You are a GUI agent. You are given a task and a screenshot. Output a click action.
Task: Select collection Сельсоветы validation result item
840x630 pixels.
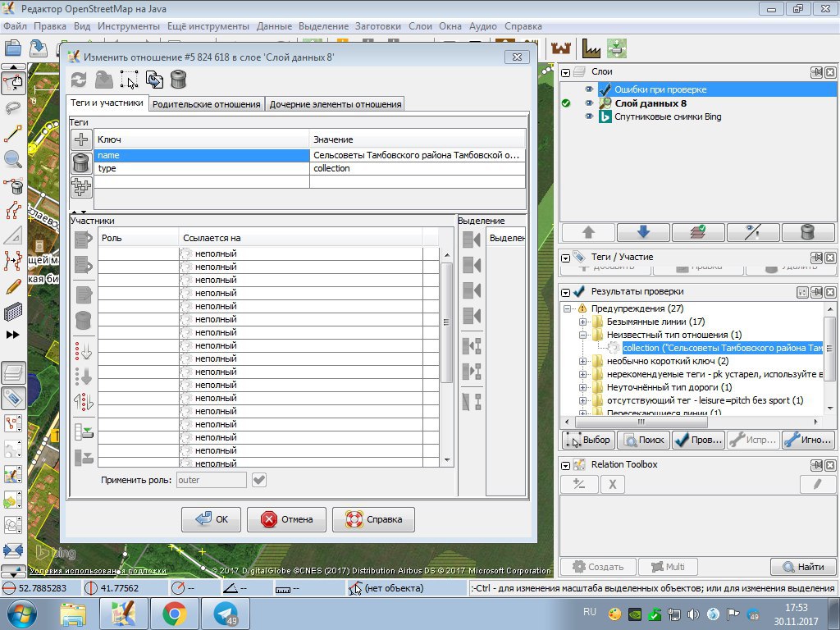pos(722,348)
